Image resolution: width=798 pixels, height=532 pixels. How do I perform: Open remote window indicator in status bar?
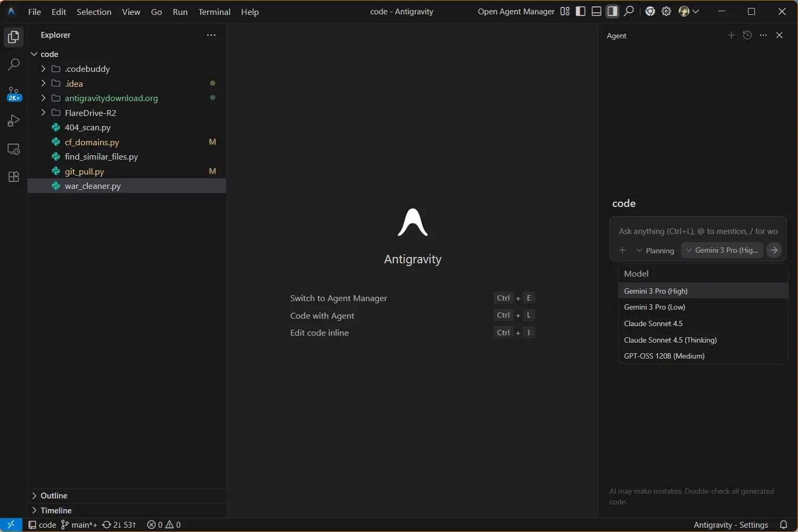pos(11,525)
